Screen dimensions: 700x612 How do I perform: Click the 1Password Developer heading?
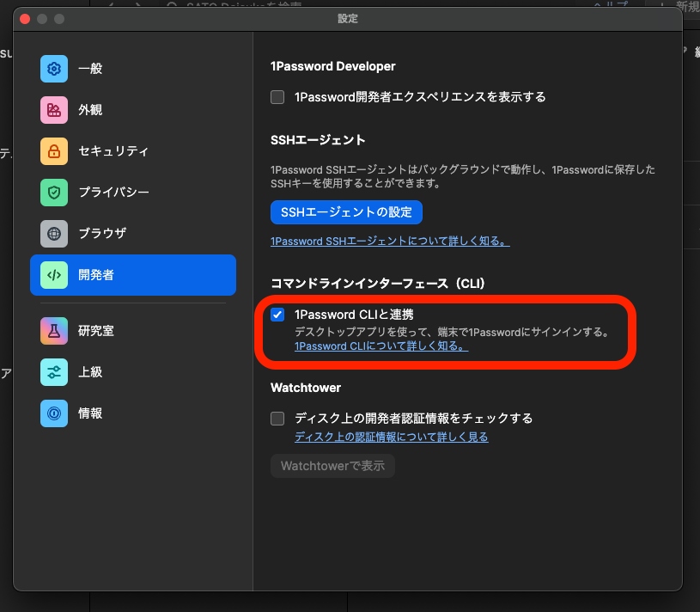(x=333, y=66)
